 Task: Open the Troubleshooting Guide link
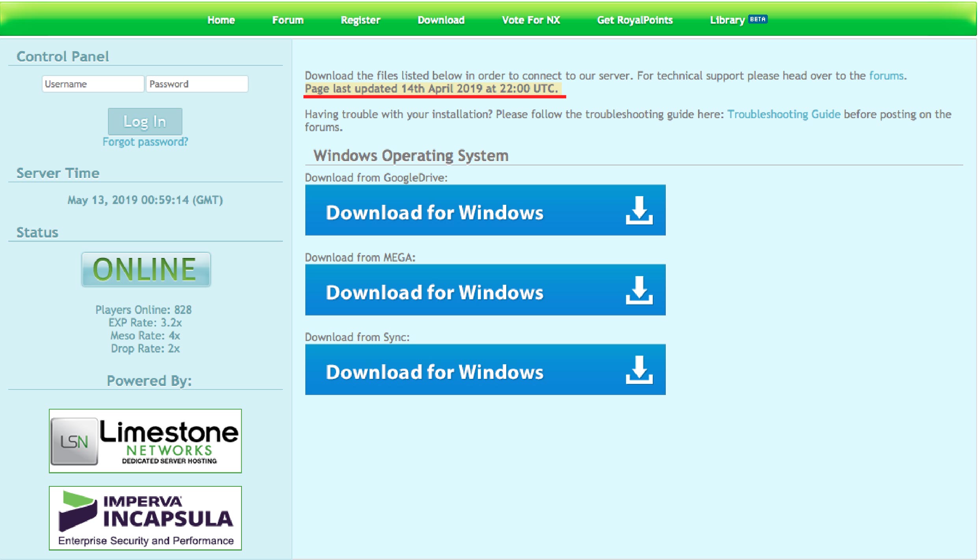[x=784, y=114]
